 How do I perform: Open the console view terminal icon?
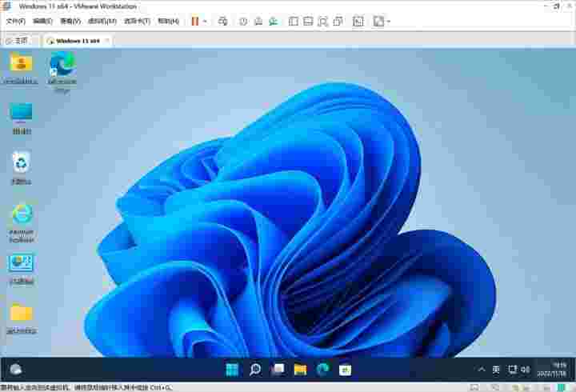(358, 21)
